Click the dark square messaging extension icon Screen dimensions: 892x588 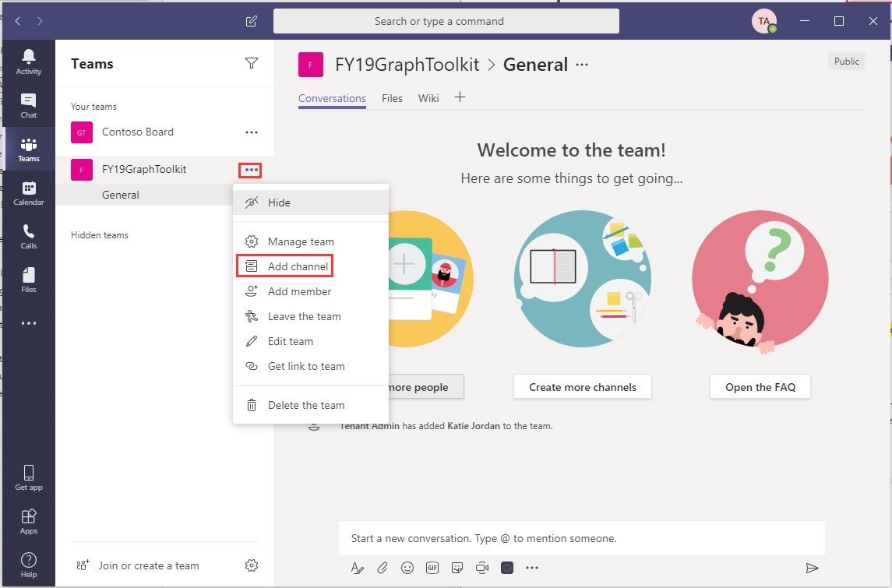tap(507, 568)
